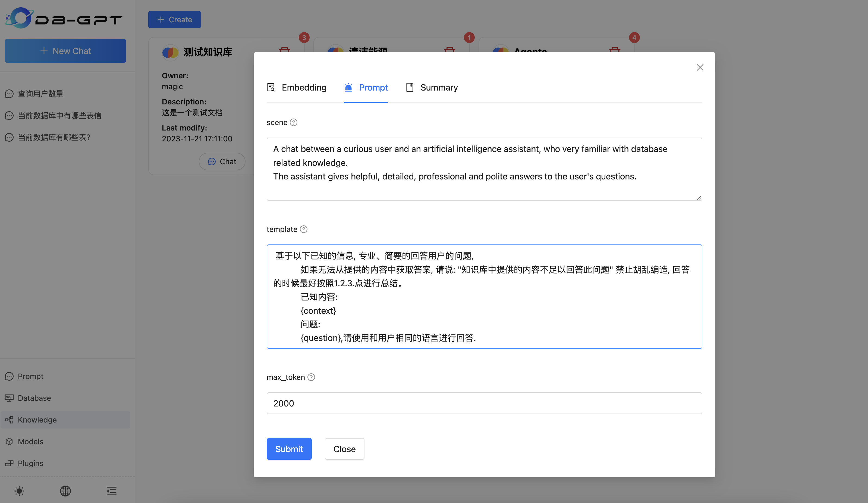The height and width of the screenshot is (503, 868).
Task: Click the template help question-mark icon
Action: (x=303, y=229)
